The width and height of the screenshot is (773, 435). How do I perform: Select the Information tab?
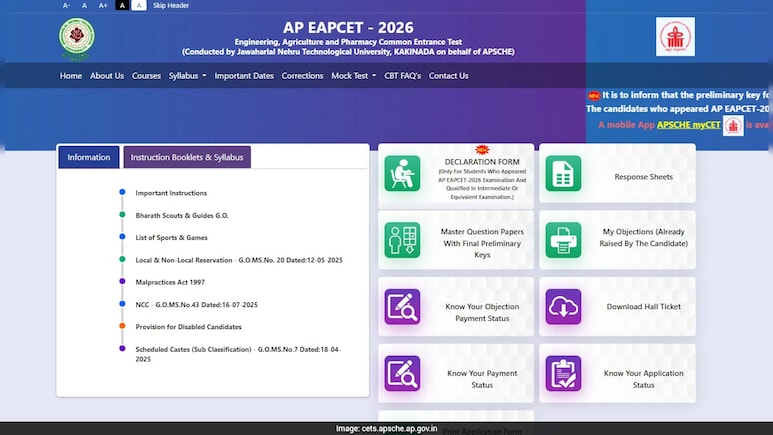coord(89,157)
